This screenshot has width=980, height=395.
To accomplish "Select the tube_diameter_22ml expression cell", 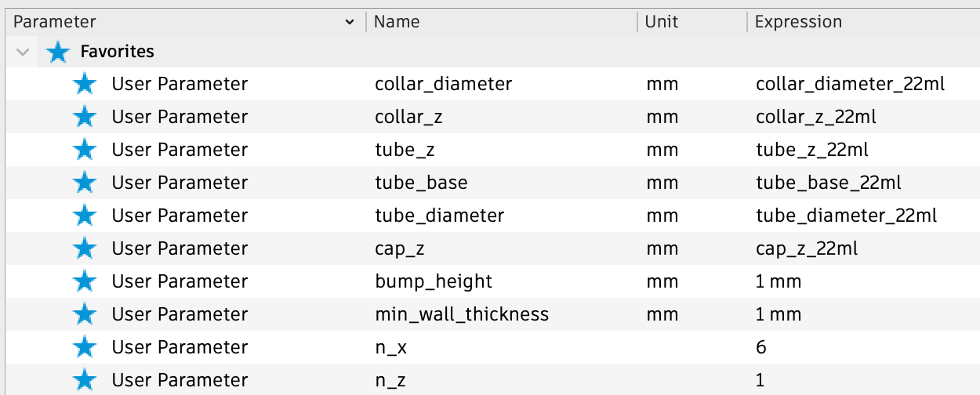I will (846, 216).
